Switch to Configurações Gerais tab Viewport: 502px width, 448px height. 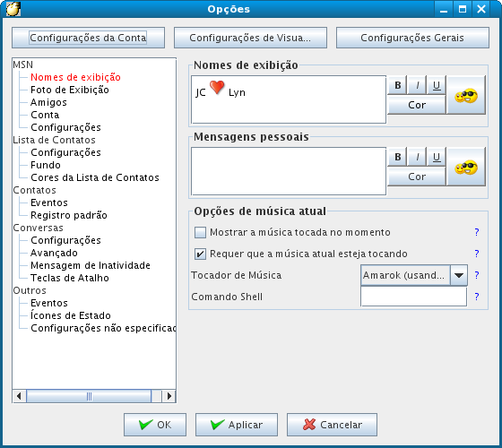tap(412, 38)
